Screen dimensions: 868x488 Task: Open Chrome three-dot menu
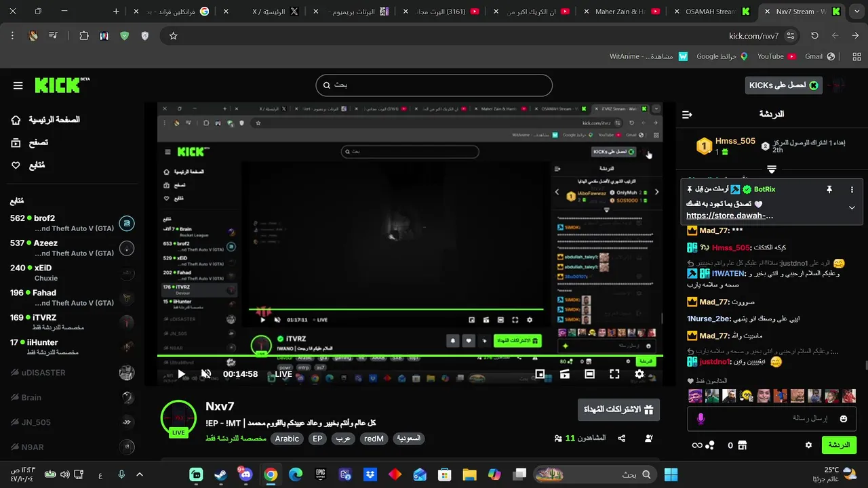click(12, 36)
